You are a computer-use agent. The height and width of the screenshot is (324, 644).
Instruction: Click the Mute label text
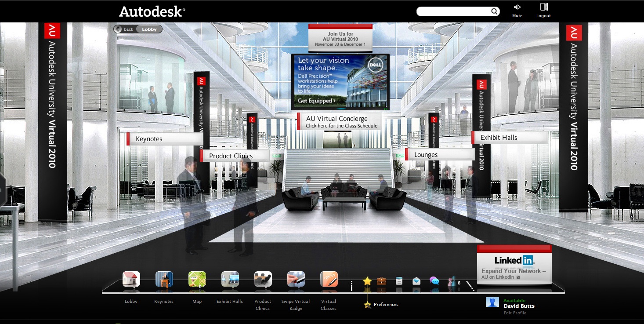(517, 16)
